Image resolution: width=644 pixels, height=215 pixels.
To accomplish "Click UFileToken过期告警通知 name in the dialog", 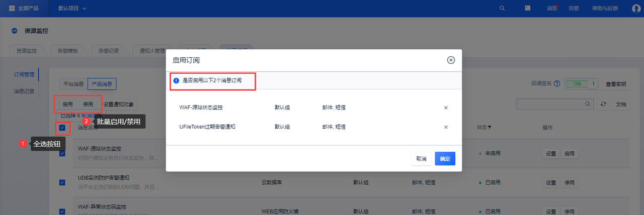I will 207,127.
